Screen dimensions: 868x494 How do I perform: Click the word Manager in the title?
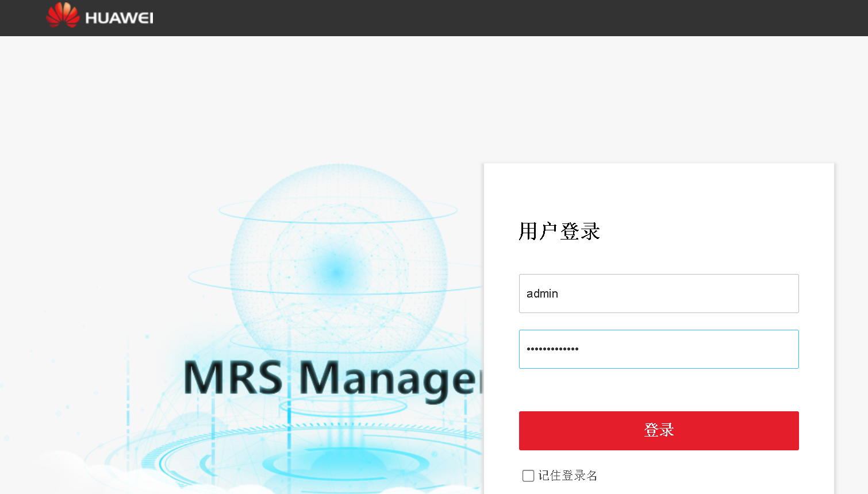388,379
